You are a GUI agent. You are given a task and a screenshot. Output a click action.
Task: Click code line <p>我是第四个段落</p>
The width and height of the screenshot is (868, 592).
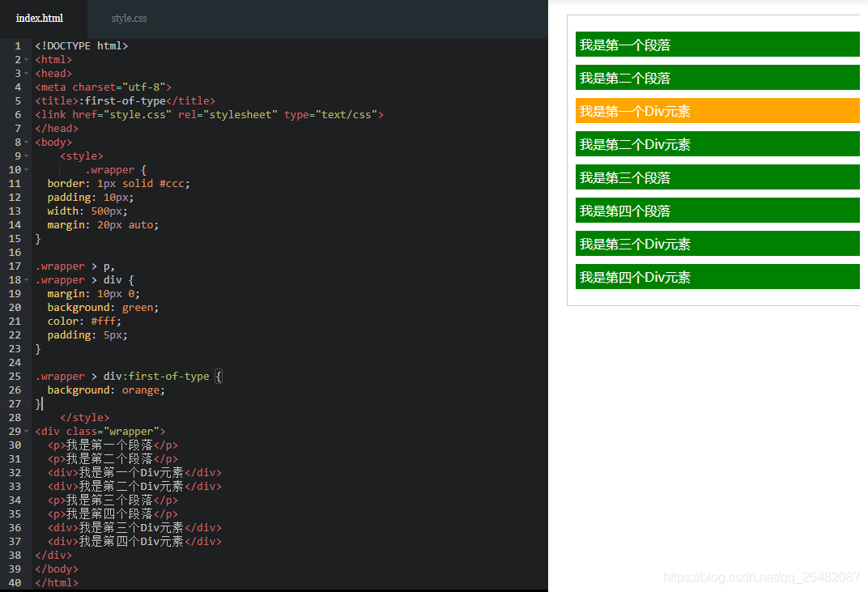113,514
